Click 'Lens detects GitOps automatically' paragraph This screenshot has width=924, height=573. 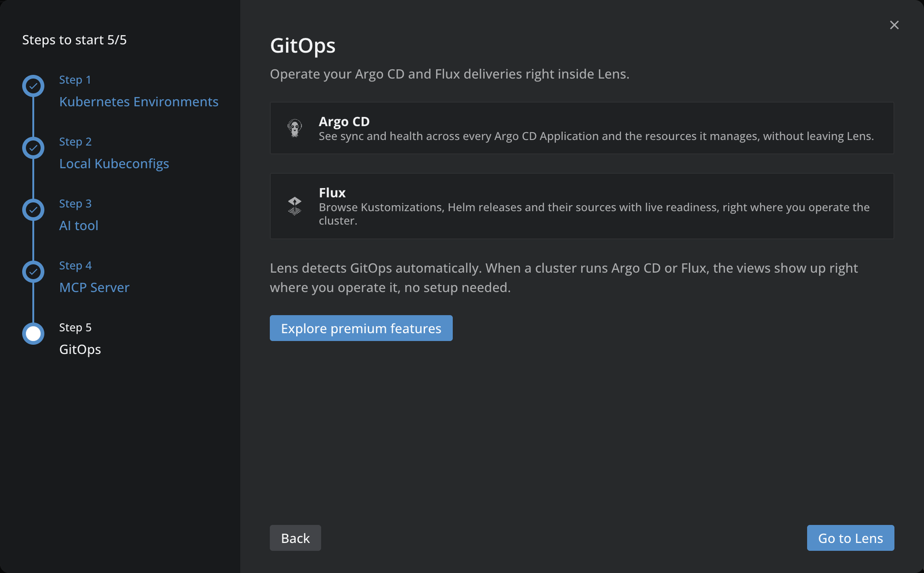pos(564,278)
